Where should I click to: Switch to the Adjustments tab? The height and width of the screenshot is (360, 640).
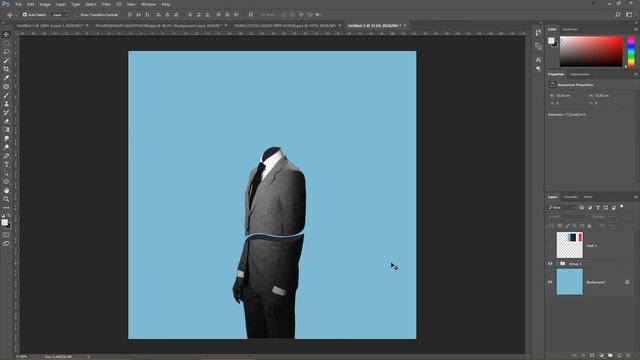click(580, 74)
